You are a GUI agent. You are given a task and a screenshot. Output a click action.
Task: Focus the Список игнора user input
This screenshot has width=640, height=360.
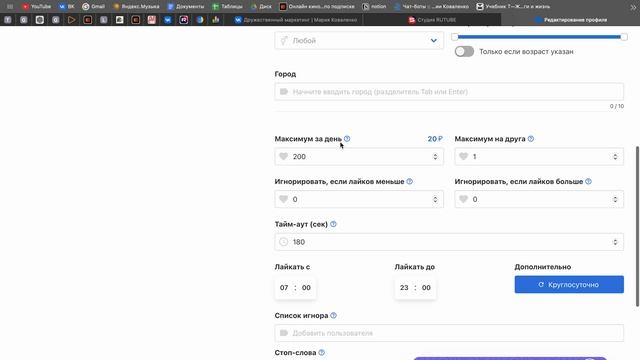point(449,333)
